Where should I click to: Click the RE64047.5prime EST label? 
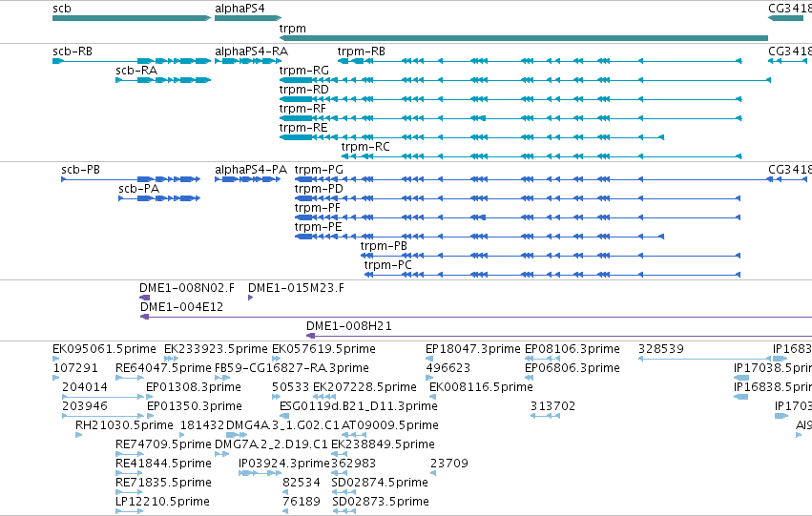(164, 368)
